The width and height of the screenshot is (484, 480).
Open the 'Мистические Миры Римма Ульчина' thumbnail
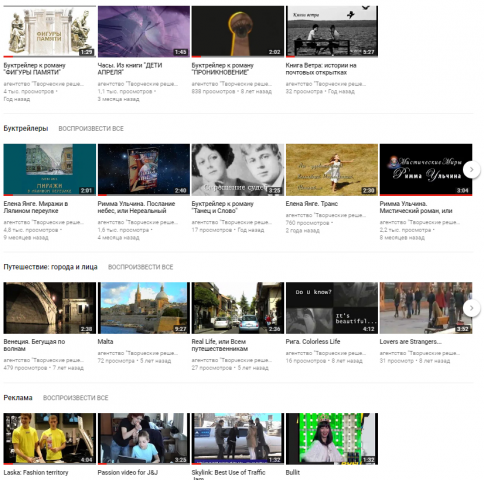(x=426, y=170)
